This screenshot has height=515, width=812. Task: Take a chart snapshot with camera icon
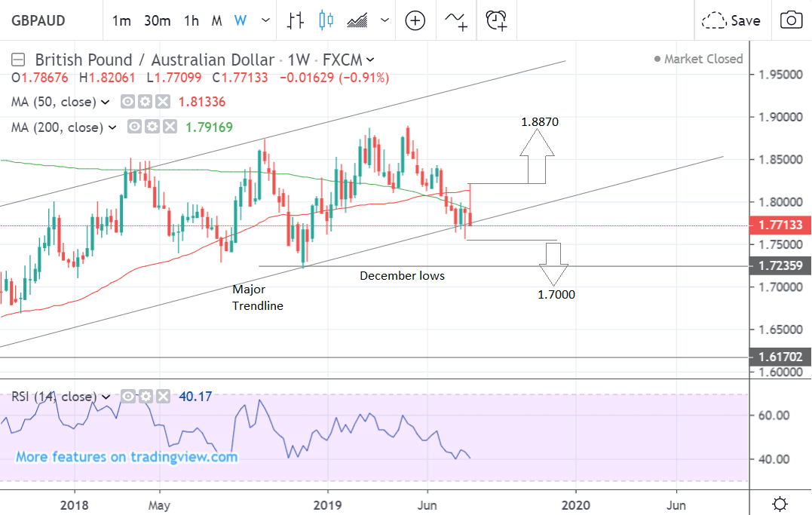[790, 20]
